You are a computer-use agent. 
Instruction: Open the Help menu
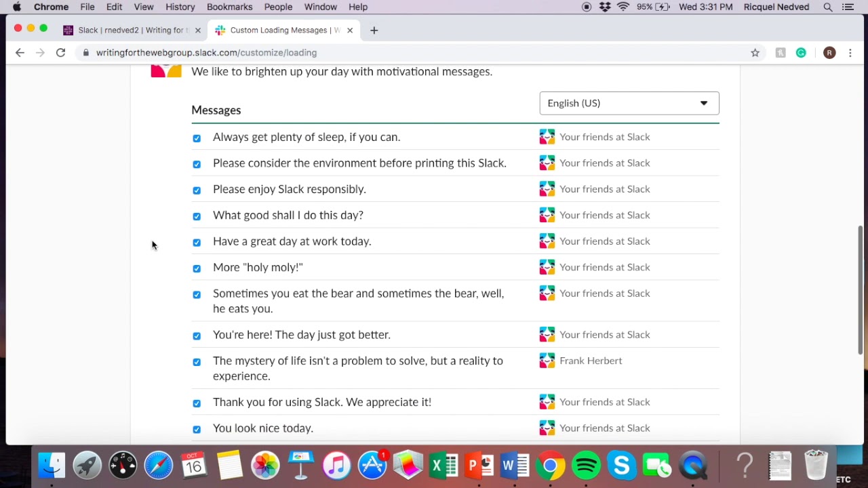tap(358, 7)
